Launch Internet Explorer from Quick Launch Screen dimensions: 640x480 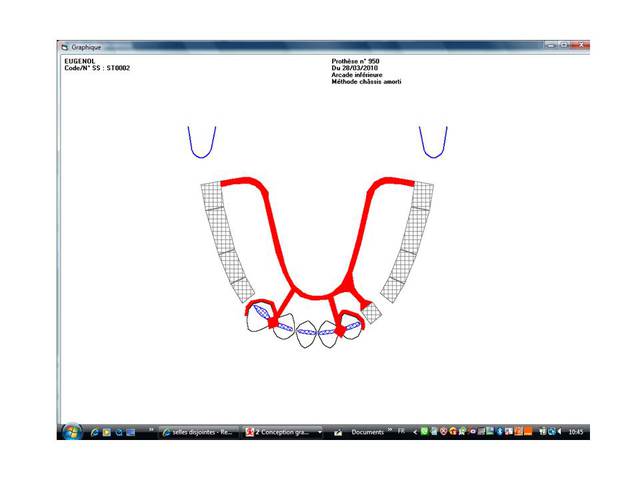point(96,432)
